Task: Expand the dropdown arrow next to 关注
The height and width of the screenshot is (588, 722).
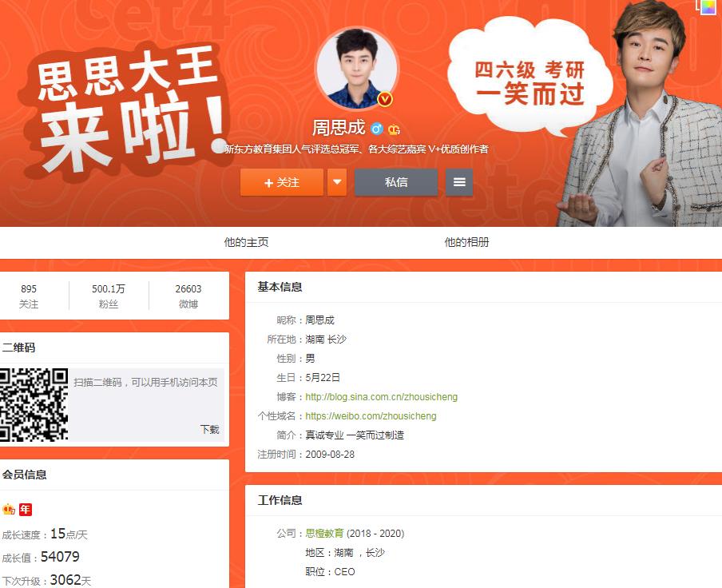Action: [337, 182]
